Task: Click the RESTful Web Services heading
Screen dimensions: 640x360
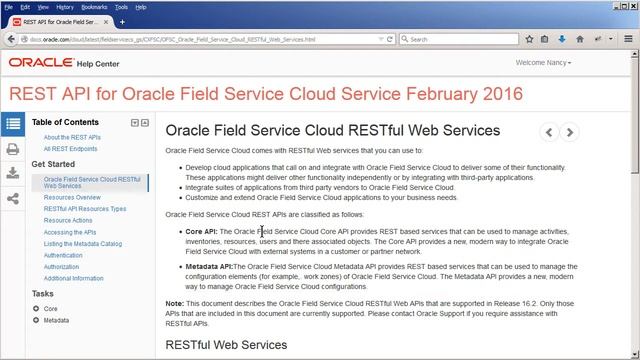Action: click(226, 344)
